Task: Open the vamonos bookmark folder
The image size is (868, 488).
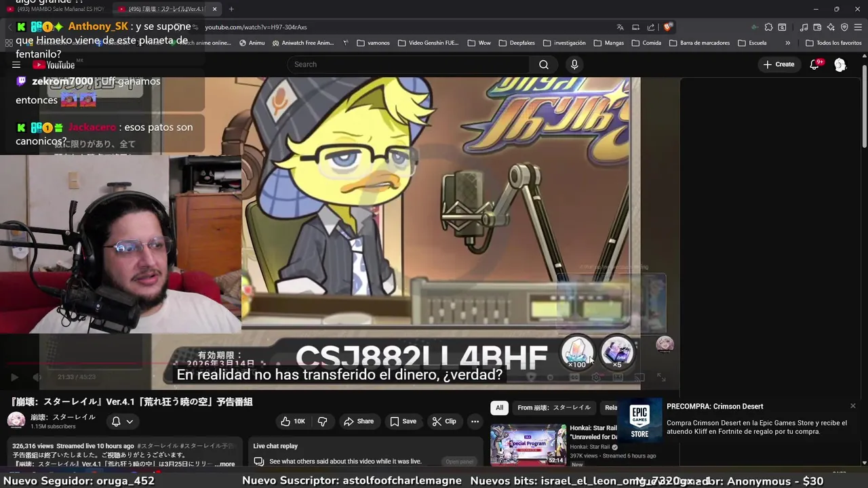Action: point(373,43)
